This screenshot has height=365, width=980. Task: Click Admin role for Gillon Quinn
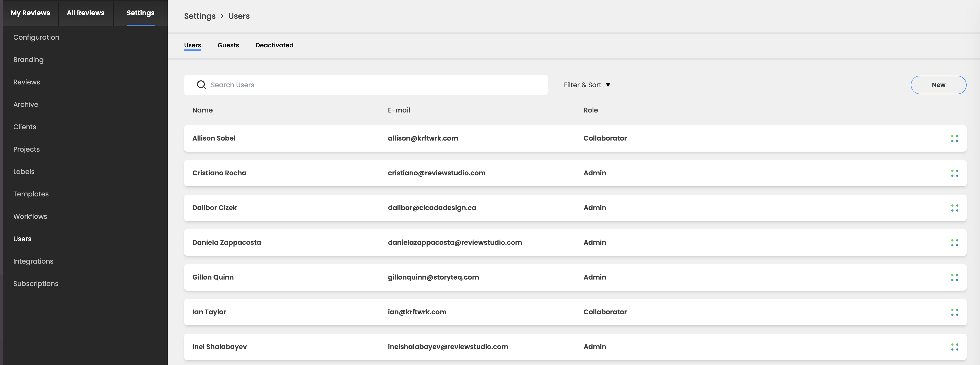coord(595,277)
